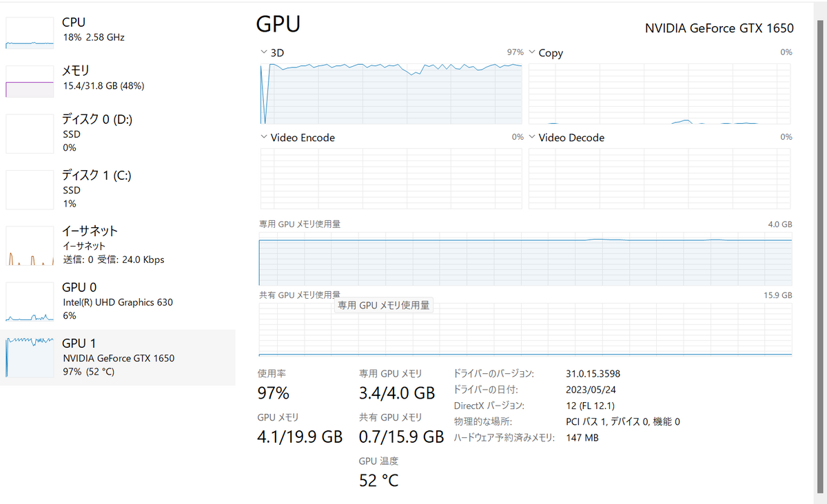This screenshot has width=827, height=504.
Task: Click the Copy engine graph area
Action: point(660,94)
